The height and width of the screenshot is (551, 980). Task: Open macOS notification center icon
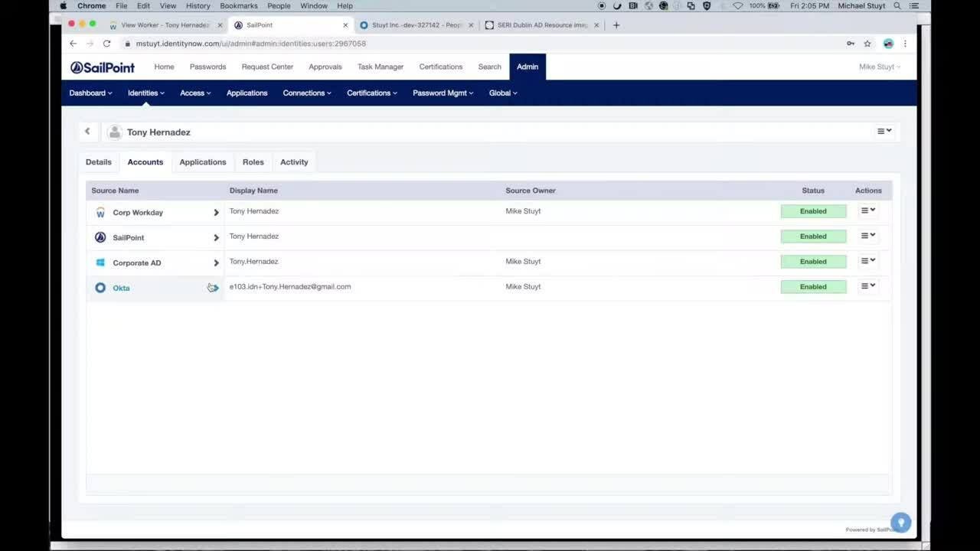914,5
